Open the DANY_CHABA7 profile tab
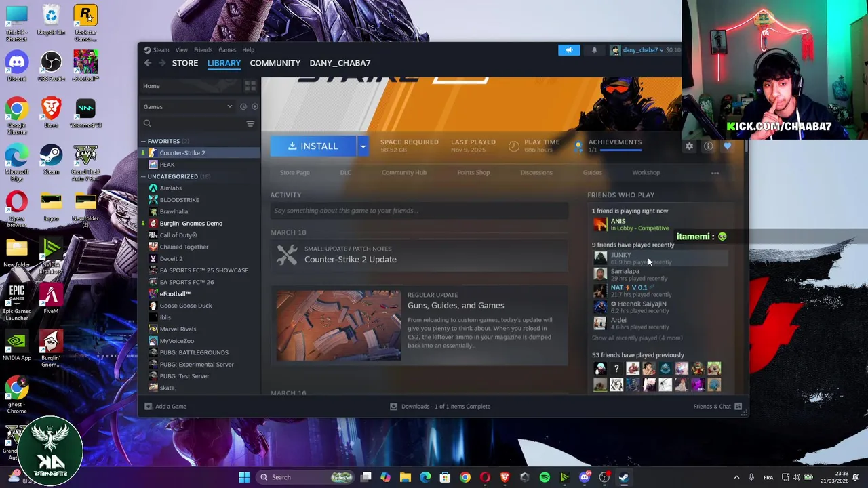The width and height of the screenshot is (868, 488). click(340, 63)
